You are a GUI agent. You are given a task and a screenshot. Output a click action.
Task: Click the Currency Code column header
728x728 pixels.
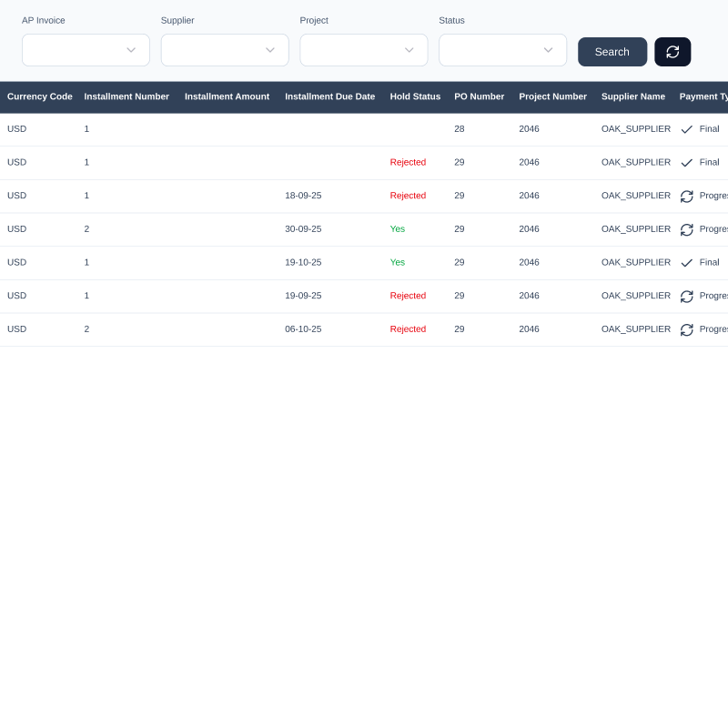tap(40, 96)
